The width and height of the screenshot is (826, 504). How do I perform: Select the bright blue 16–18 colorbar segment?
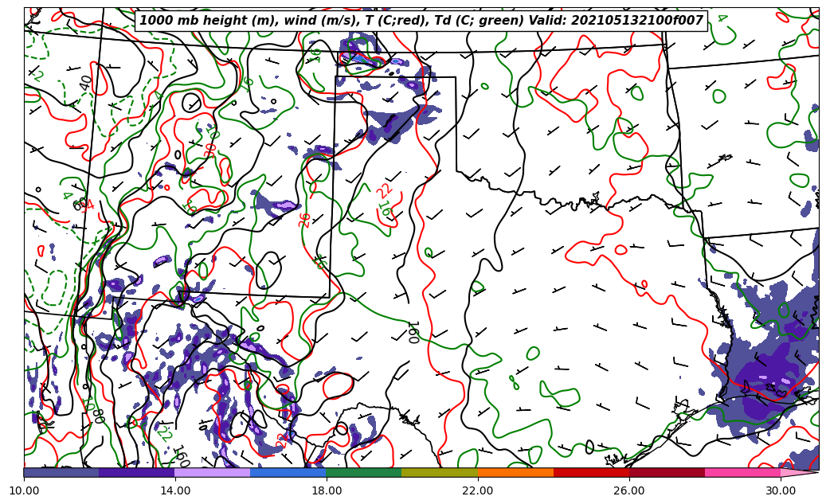[288, 472]
